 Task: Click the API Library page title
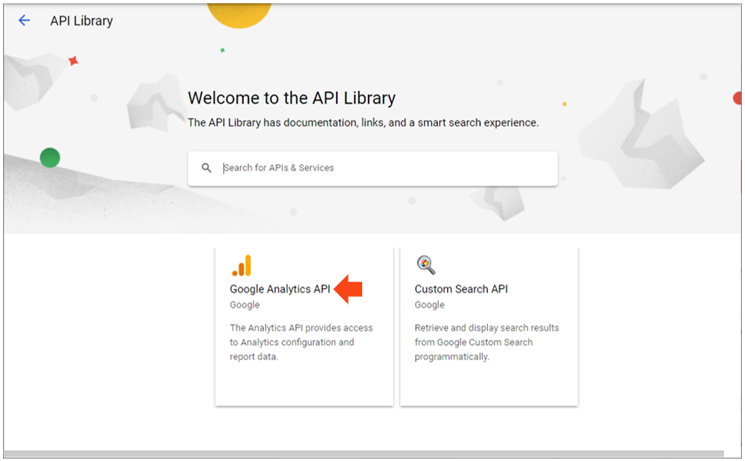pos(81,21)
